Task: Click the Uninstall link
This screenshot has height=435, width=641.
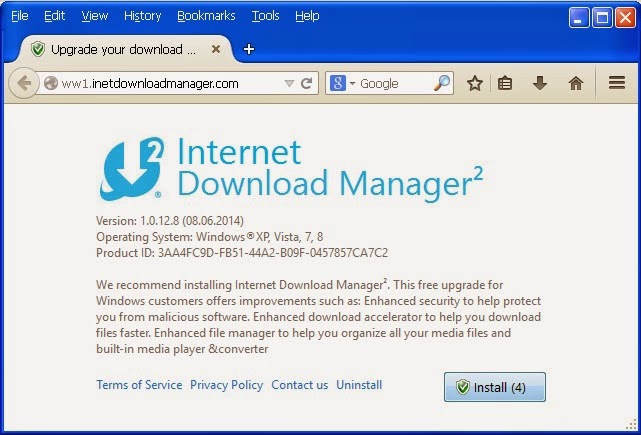Action: 359,385
